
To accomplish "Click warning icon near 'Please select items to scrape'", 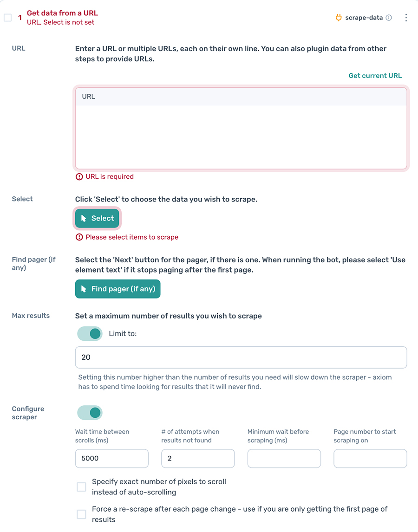I will click(x=80, y=237).
